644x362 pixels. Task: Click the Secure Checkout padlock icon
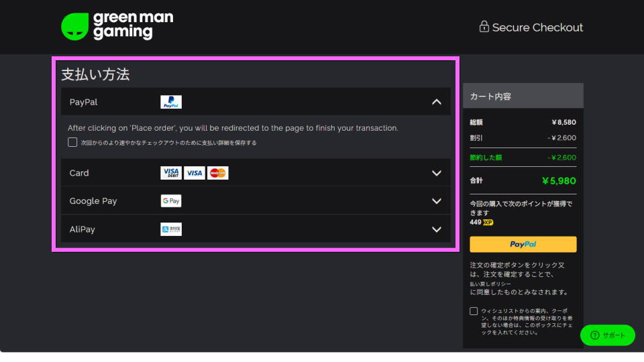coord(484,27)
